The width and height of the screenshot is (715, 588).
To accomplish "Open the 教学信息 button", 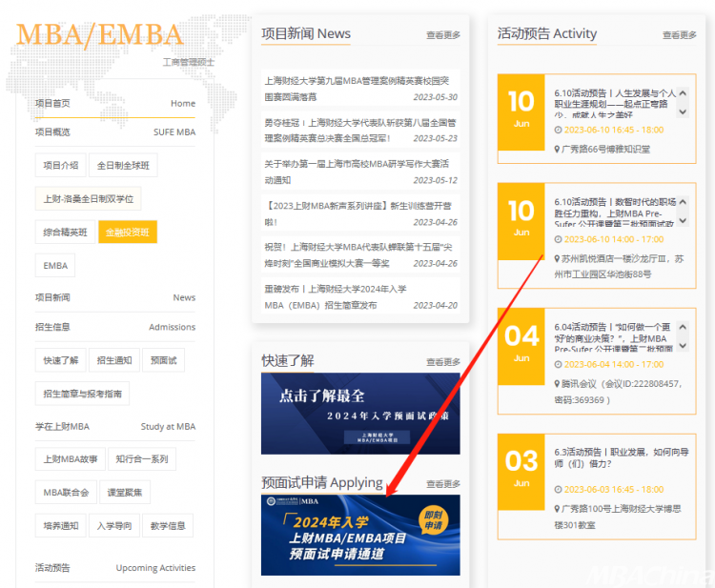I will pos(168,525).
